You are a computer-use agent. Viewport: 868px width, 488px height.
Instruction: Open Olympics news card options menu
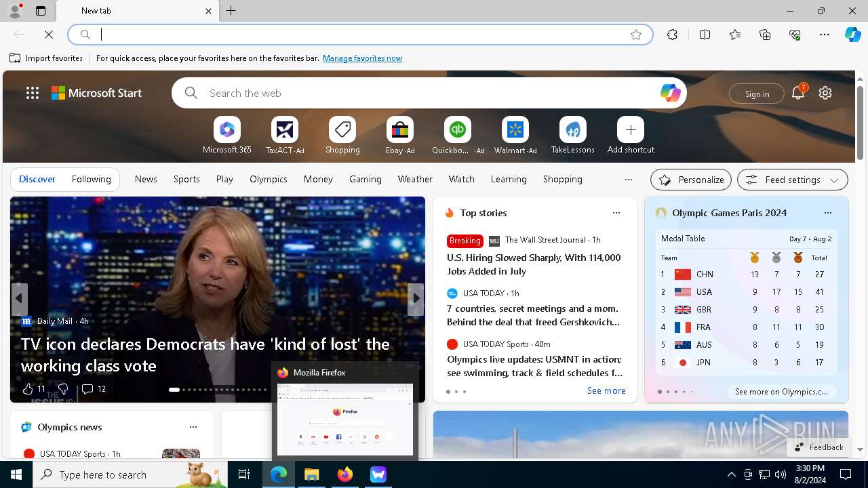click(193, 427)
